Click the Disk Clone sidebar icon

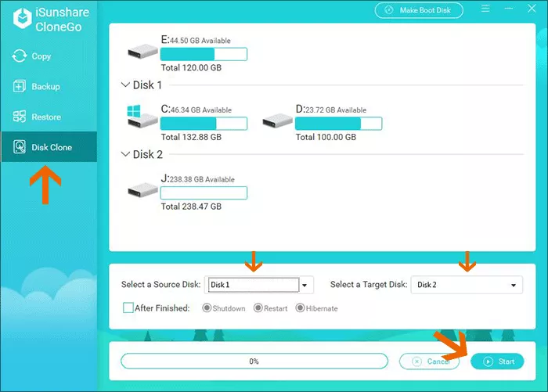pyautogui.click(x=20, y=147)
